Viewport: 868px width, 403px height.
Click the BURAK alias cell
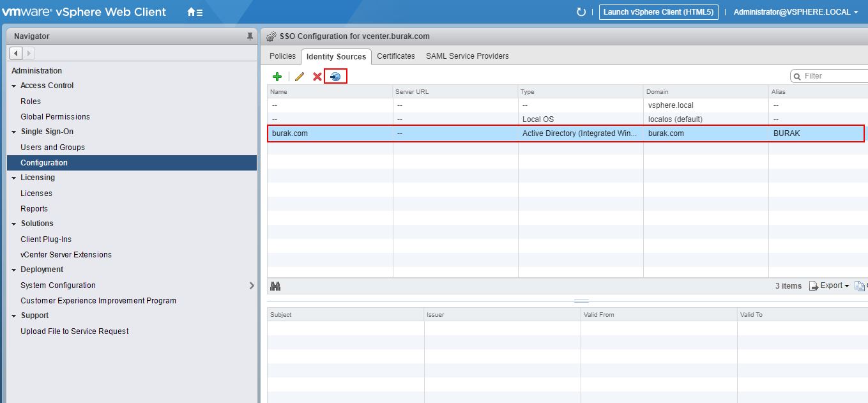tap(817, 133)
